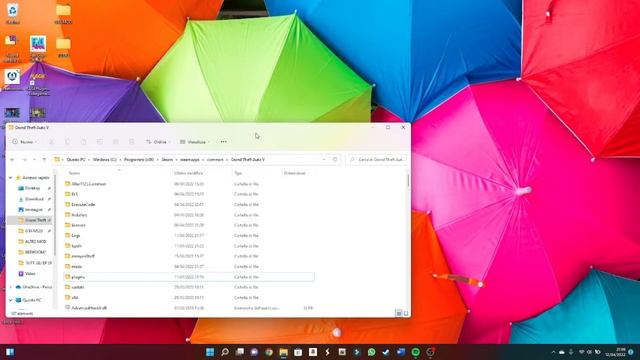This screenshot has height=360, width=640.
Task: Open the recent locations chevron
Action: 34,160
